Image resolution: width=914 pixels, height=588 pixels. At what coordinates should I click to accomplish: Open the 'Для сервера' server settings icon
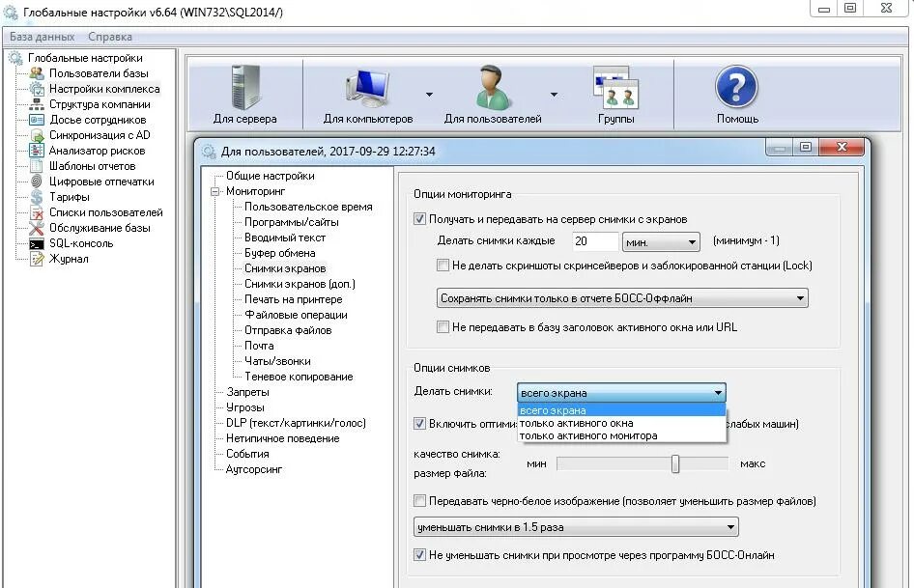[x=245, y=88]
